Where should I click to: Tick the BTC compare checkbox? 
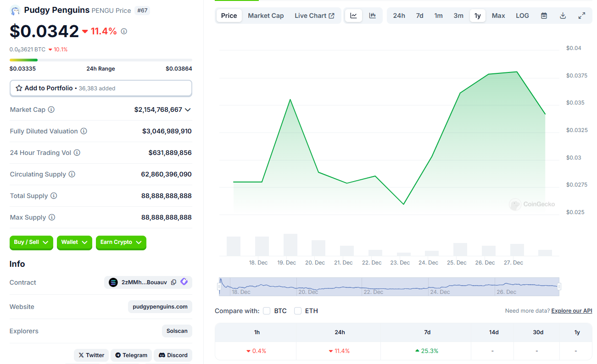coord(267,311)
